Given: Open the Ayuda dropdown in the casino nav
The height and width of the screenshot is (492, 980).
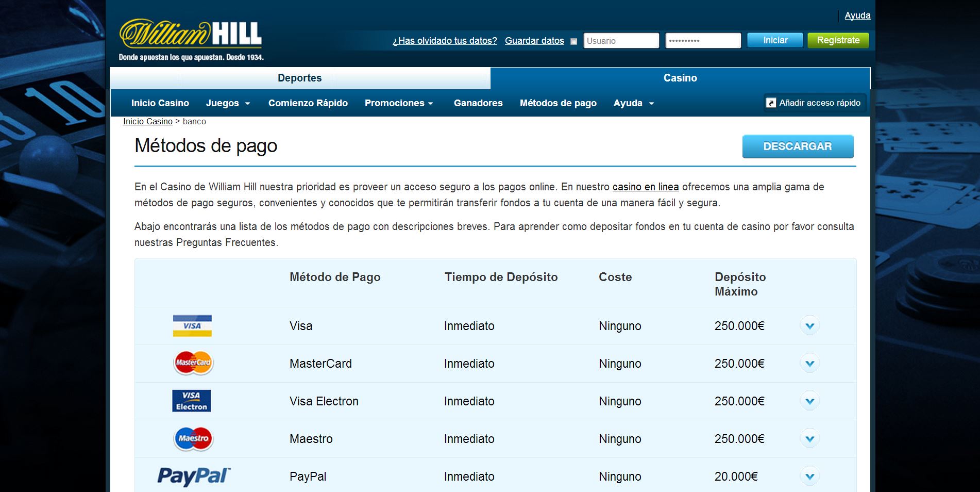Looking at the screenshot, I should click(x=634, y=103).
